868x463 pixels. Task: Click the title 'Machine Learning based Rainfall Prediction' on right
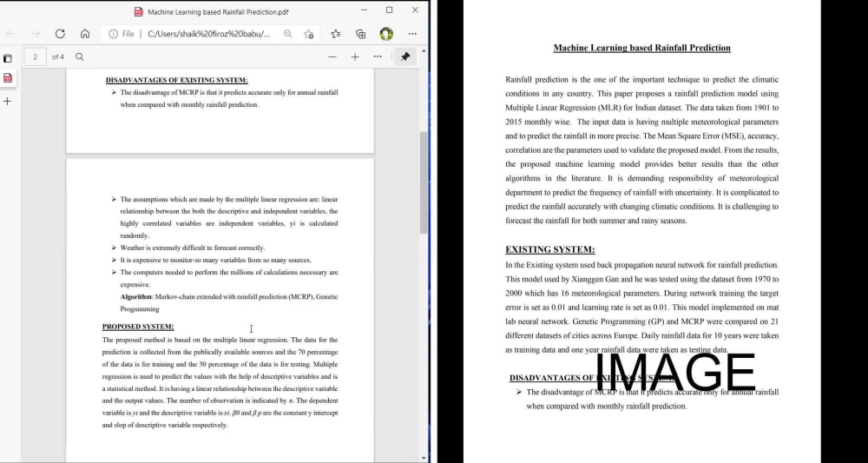(642, 48)
